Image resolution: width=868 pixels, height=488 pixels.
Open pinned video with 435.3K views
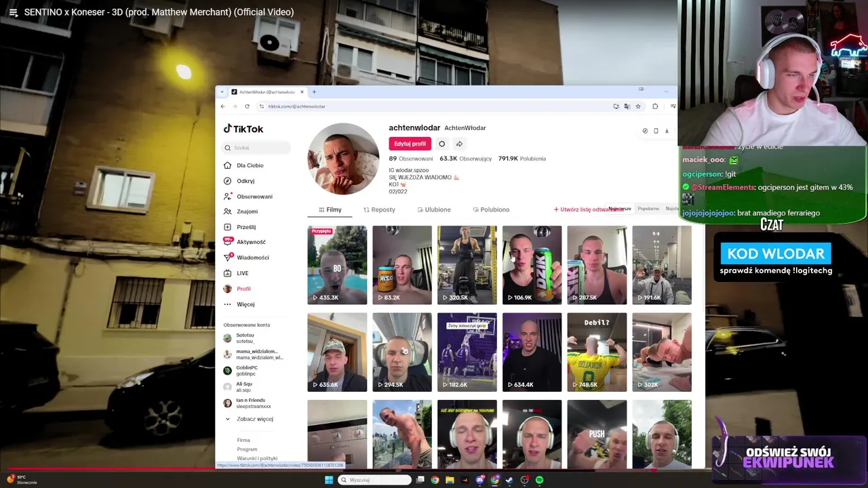click(337, 265)
